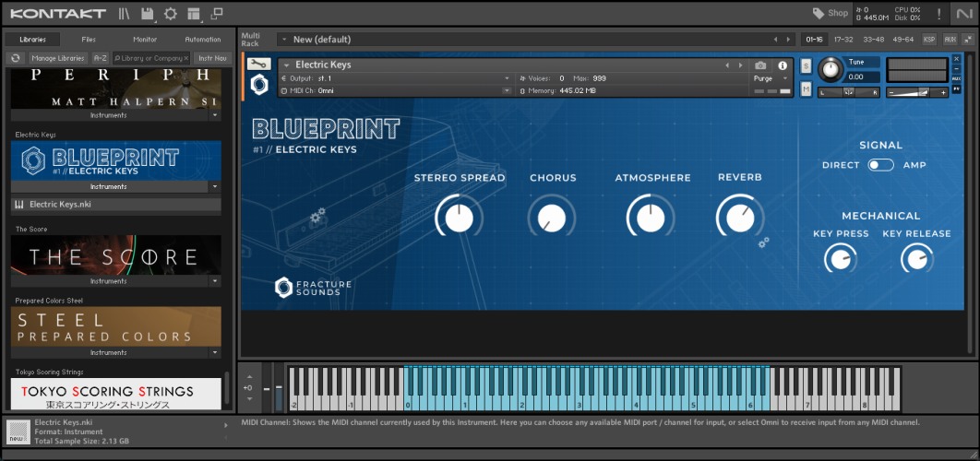Open the library browser icon in header

tap(125, 14)
